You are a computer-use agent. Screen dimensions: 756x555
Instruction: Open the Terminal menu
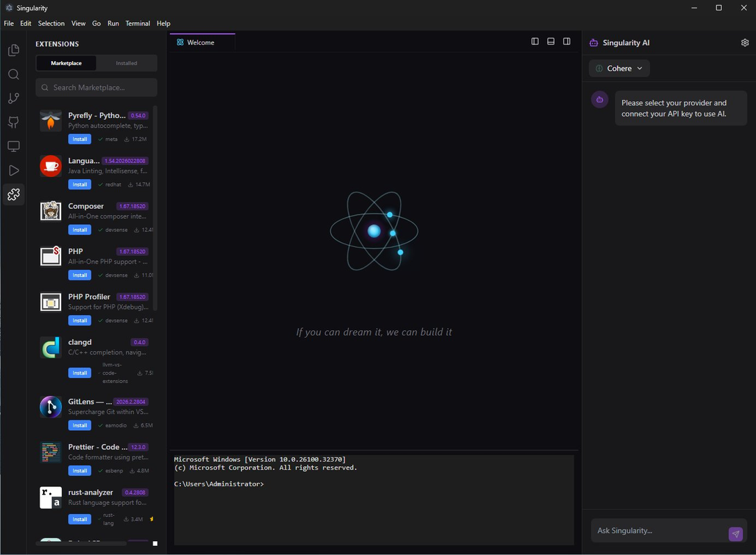click(137, 23)
